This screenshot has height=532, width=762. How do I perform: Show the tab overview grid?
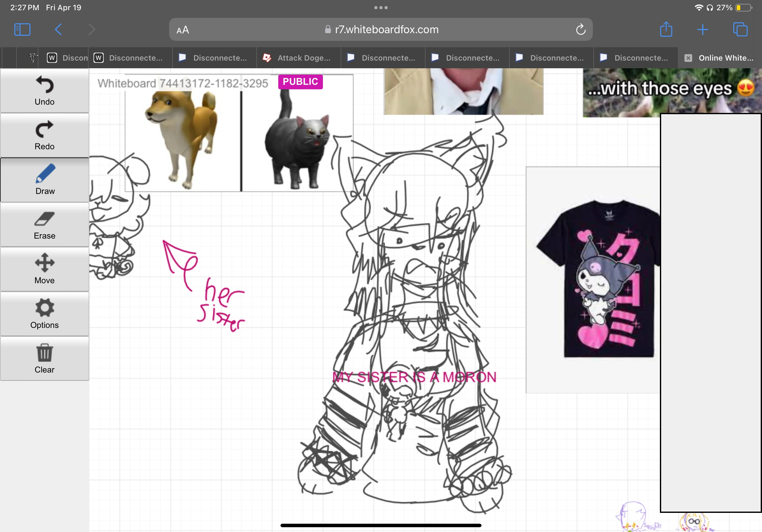(740, 30)
